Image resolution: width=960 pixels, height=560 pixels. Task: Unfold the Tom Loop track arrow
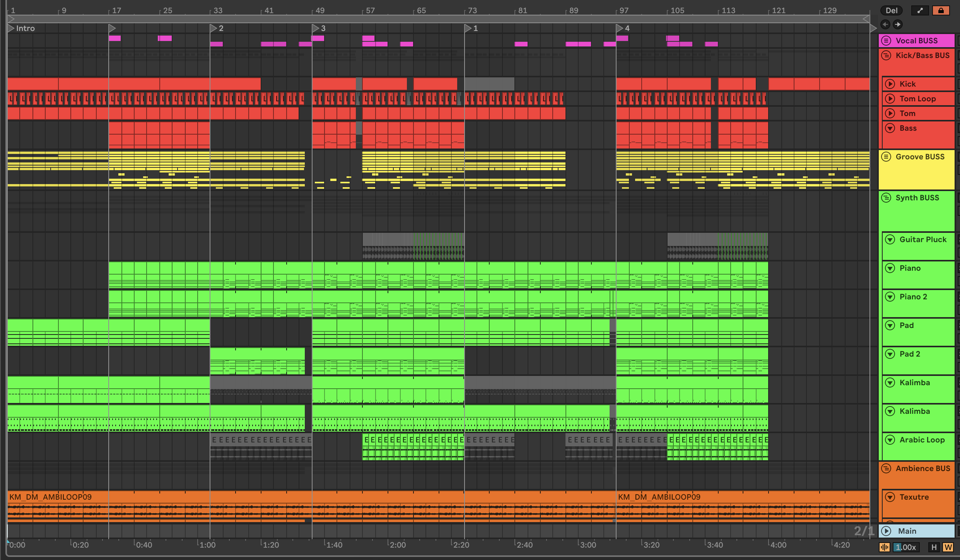(890, 99)
